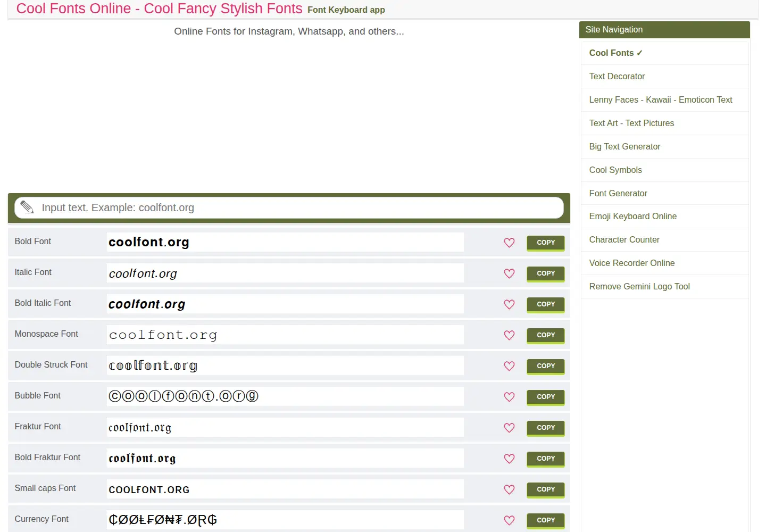Favorite the Italic Font heart icon
766x532 pixels.
coord(509,273)
